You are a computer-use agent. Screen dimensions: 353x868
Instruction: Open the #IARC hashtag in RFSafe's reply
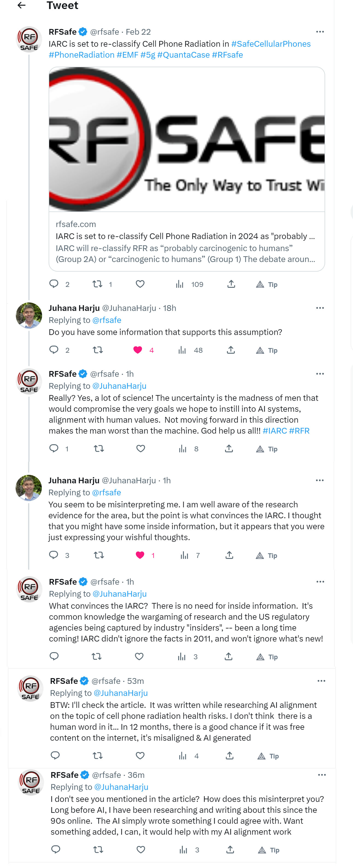(x=275, y=431)
